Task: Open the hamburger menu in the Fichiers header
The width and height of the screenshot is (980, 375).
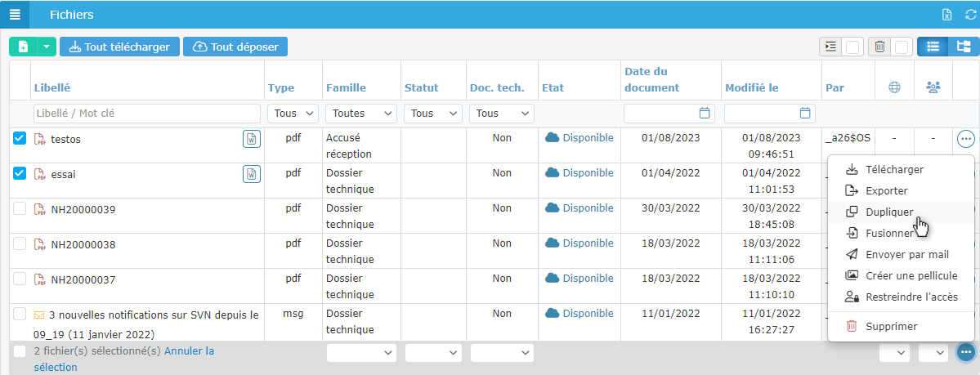Action: (x=14, y=15)
